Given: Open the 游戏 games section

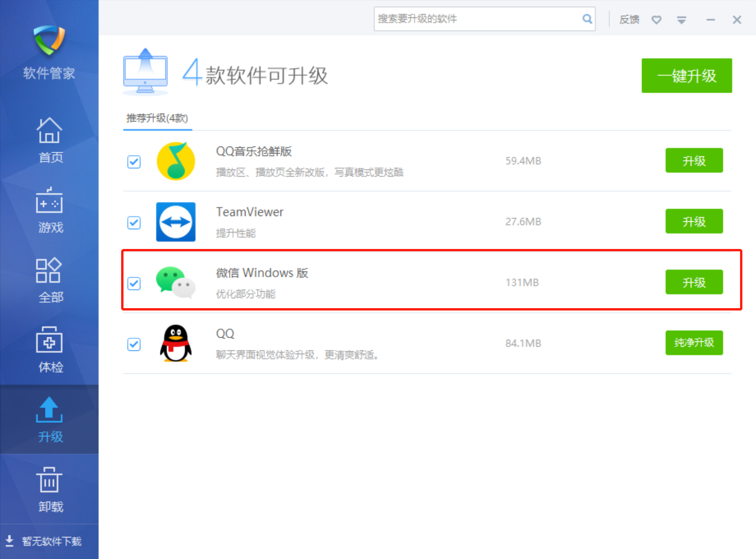Looking at the screenshot, I should pos(49,210).
